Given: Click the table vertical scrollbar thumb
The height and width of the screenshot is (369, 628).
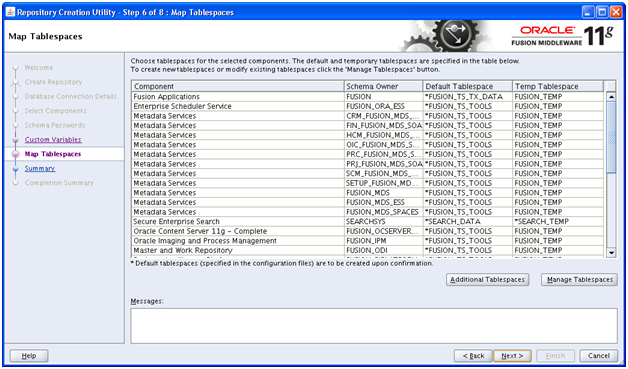Looking at the screenshot, I should (611, 137).
